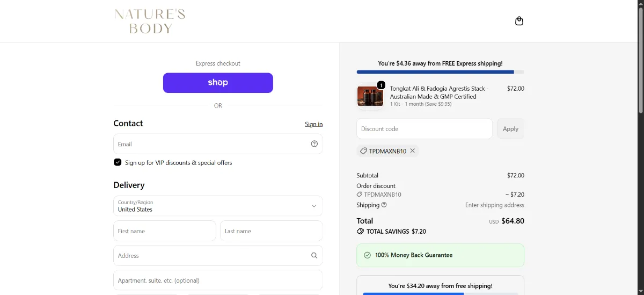Open the Sign in link
This screenshot has height=295, width=644.
pos(313,124)
